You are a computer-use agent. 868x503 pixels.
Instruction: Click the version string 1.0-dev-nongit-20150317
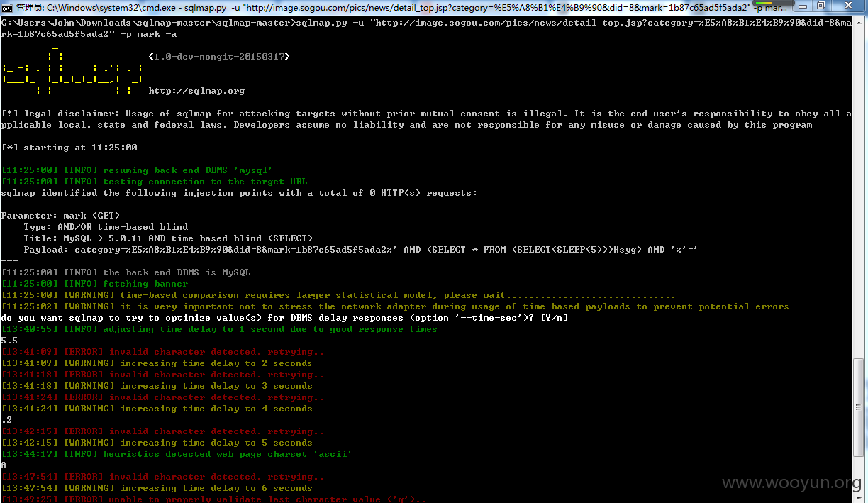pos(219,56)
